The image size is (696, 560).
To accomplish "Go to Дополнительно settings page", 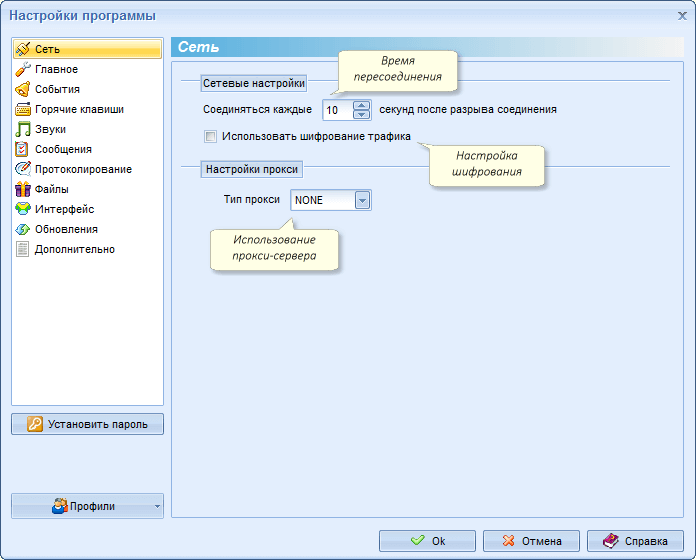I will (x=74, y=249).
